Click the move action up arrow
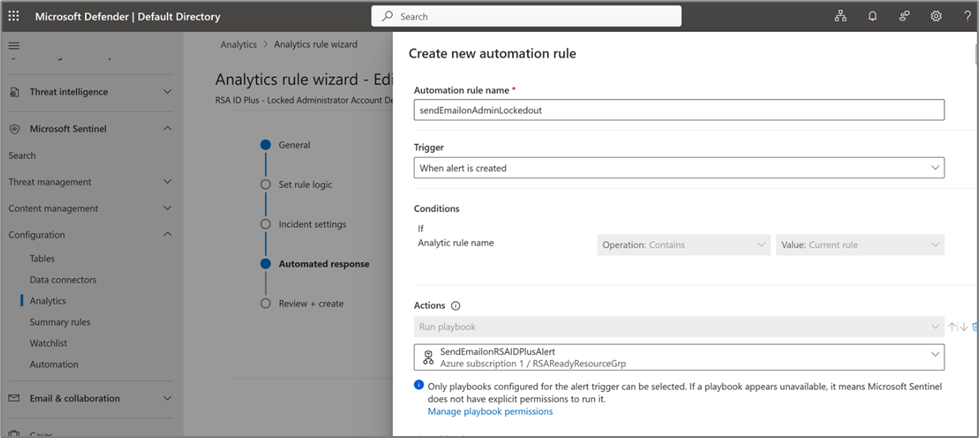Screen dimensions: 979x438 (953, 327)
